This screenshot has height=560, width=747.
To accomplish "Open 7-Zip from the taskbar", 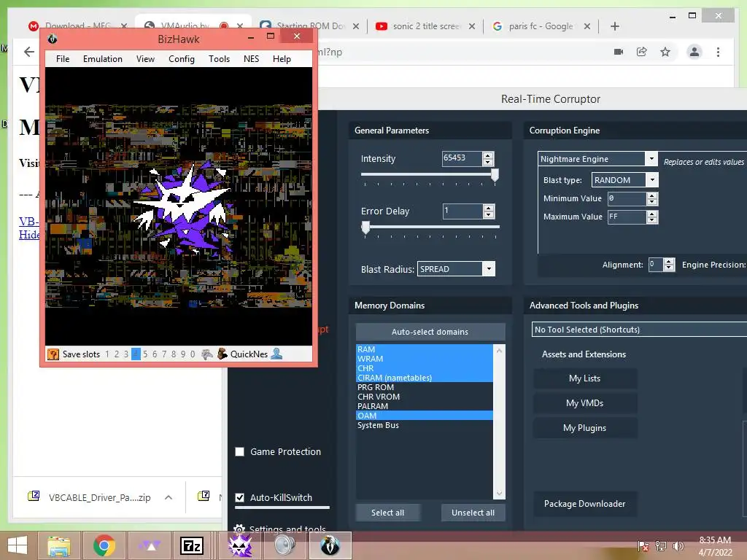I will pyautogui.click(x=192, y=545).
